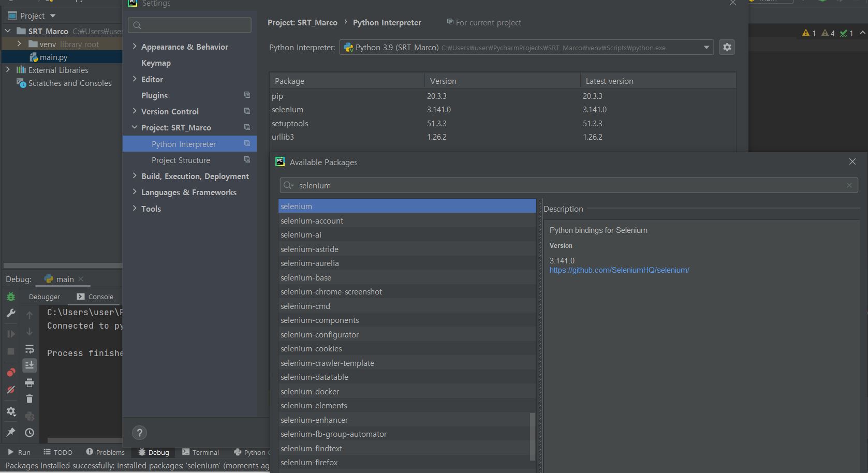Select urllib3 row in packages table
This screenshot has width=868, height=473.
[502, 137]
